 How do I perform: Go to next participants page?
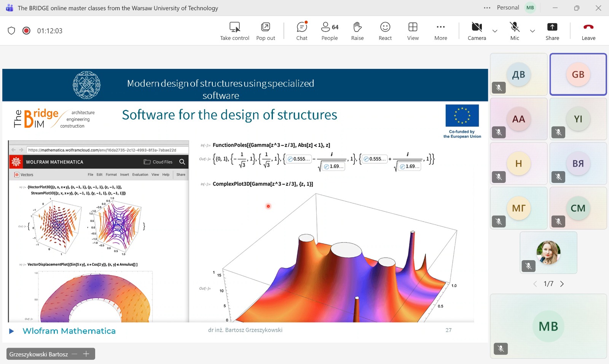pyautogui.click(x=562, y=284)
